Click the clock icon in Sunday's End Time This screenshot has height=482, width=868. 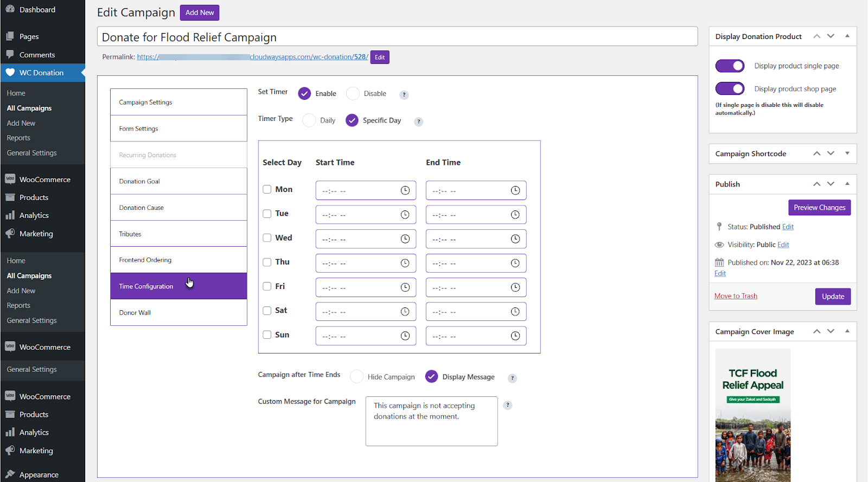(x=515, y=336)
